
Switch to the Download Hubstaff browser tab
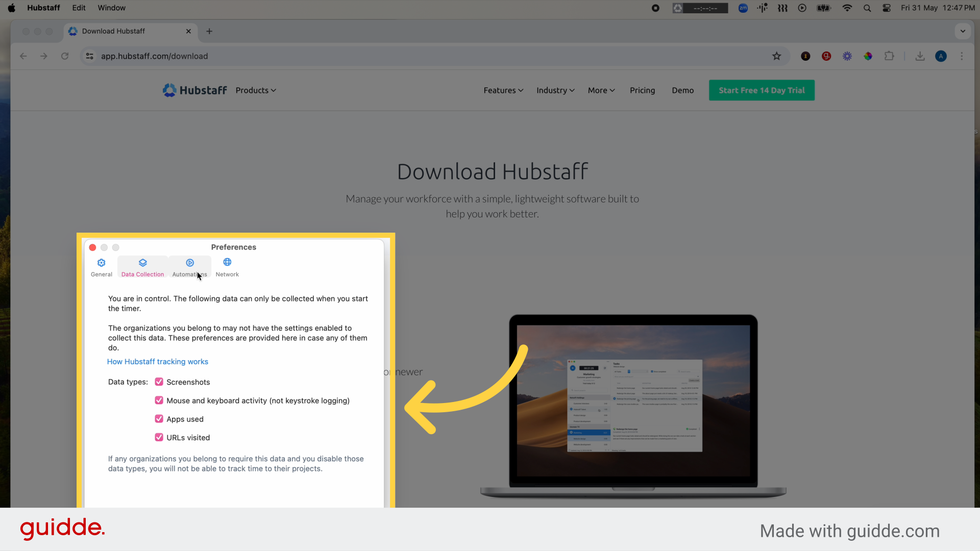(x=113, y=31)
